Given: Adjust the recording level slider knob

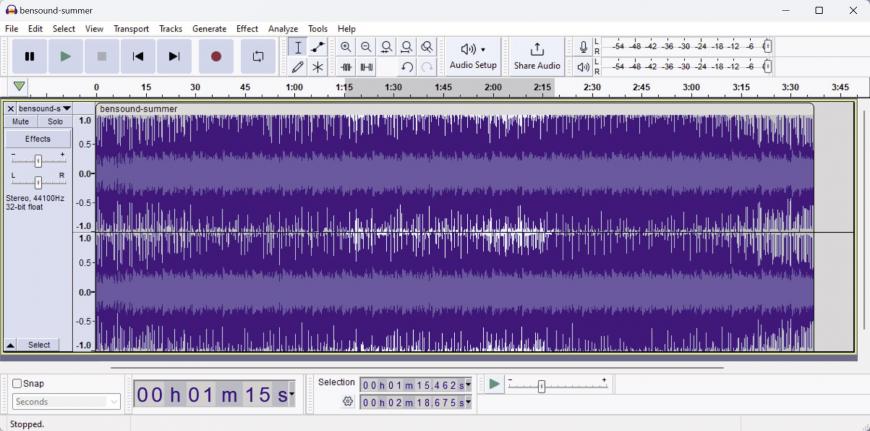Looking at the screenshot, I should coord(767,46).
